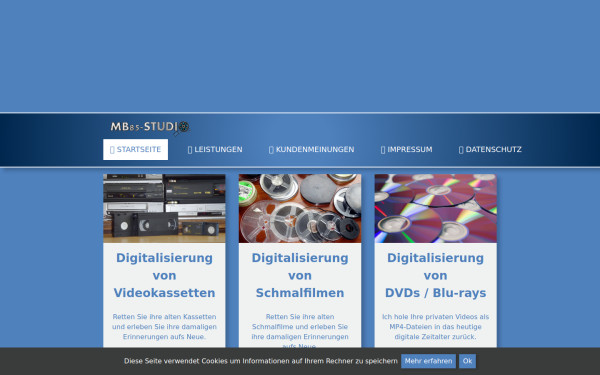Open the video cassettes photo
This screenshot has height=375, width=600.
pyautogui.click(x=164, y=209)
